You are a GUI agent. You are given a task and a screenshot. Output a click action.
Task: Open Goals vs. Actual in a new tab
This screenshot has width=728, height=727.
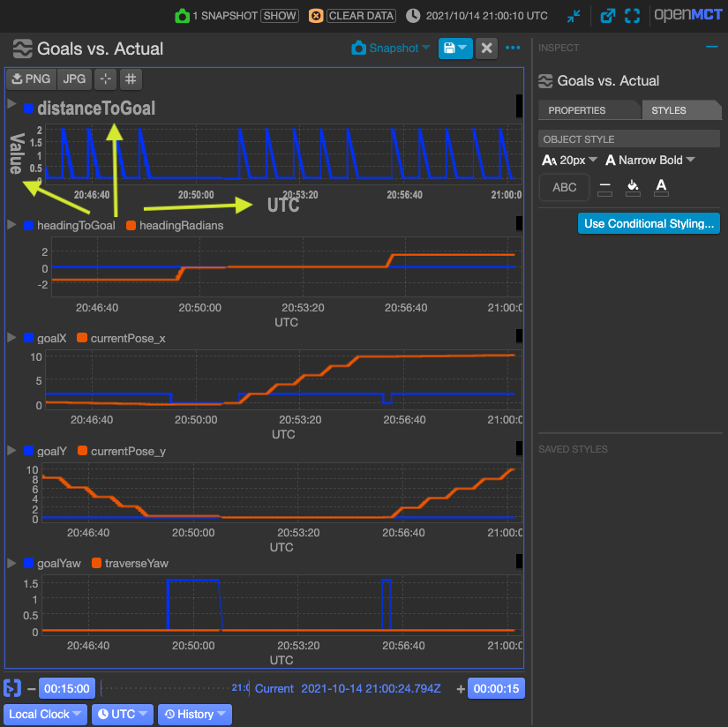[608, 14]
